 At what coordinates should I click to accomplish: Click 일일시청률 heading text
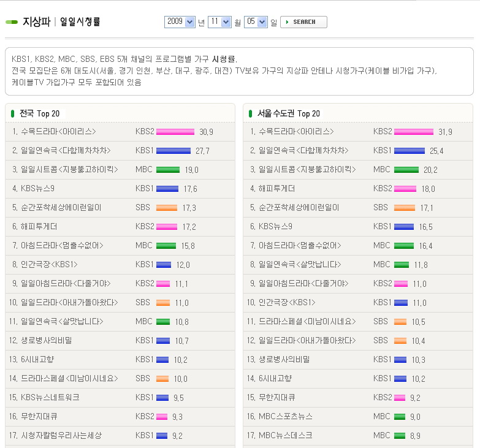[x=80, y=21]
